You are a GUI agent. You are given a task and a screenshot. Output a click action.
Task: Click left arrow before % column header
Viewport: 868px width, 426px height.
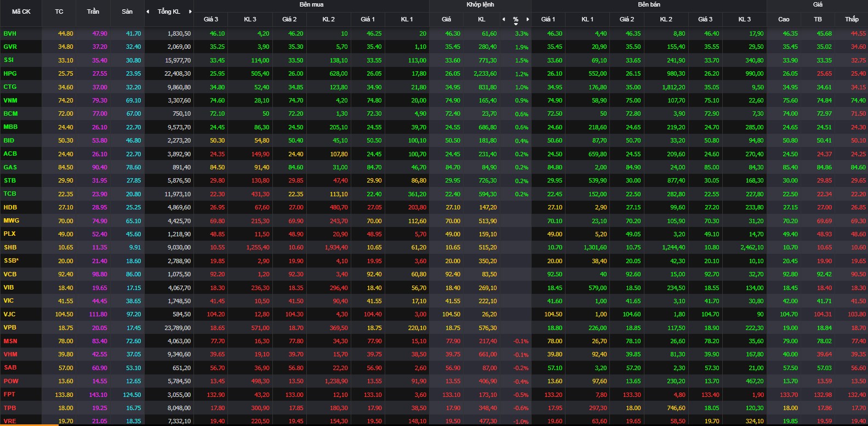tap(504, 19)
